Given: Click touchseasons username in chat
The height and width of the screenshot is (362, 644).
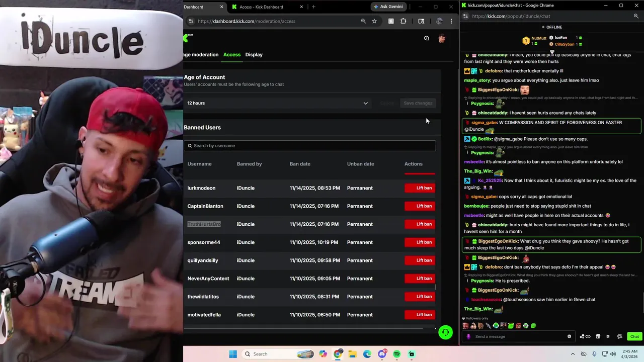Looking at the screenshot, I should click(486, 300).
